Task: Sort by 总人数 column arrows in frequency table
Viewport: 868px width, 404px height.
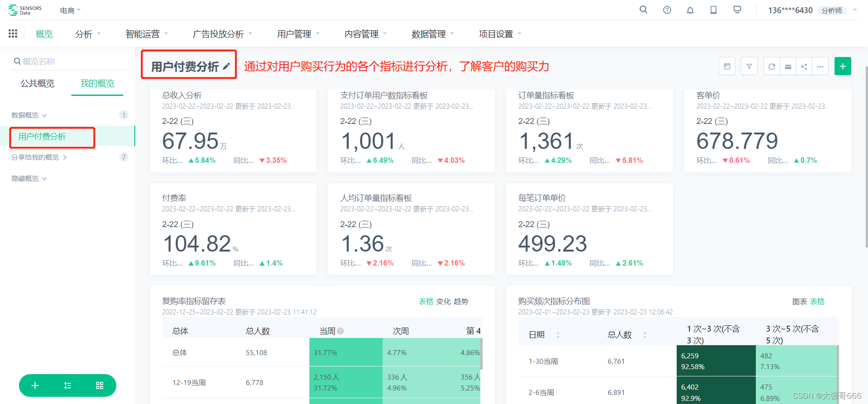Action: (645, 335)
